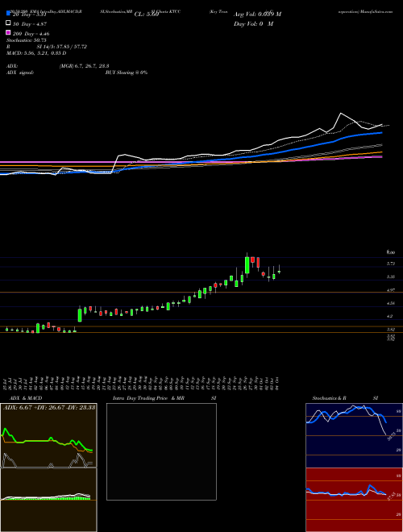
Task: Click the '4.58' price axis label
Action: coord(390,303)
